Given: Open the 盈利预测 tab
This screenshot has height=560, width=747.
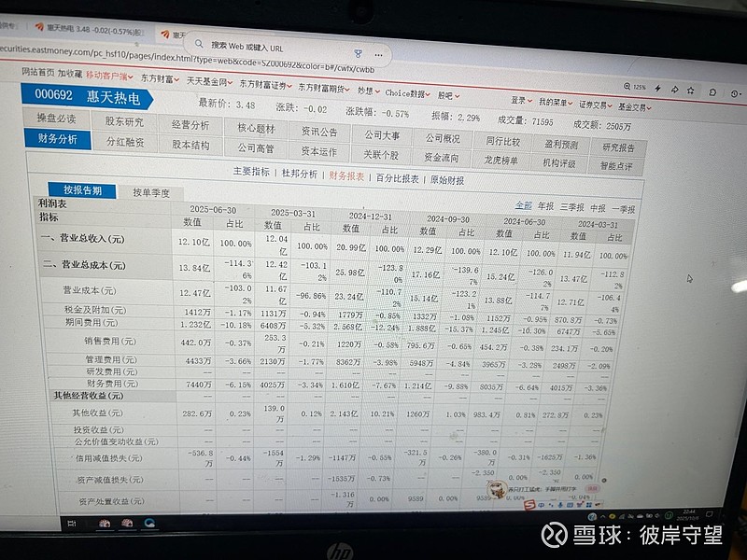Looking at the screenshot, I should tap(562, 145).
